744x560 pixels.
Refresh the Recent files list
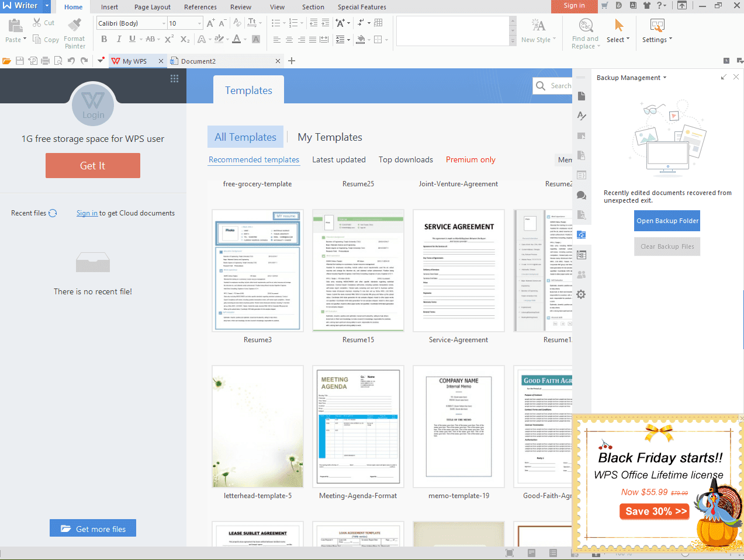tap(53, 213)
